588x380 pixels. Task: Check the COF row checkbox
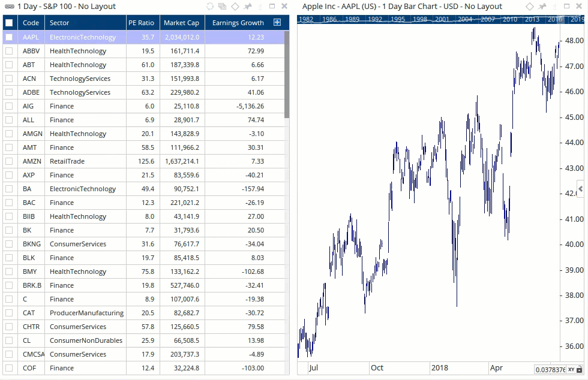point(9,368)
